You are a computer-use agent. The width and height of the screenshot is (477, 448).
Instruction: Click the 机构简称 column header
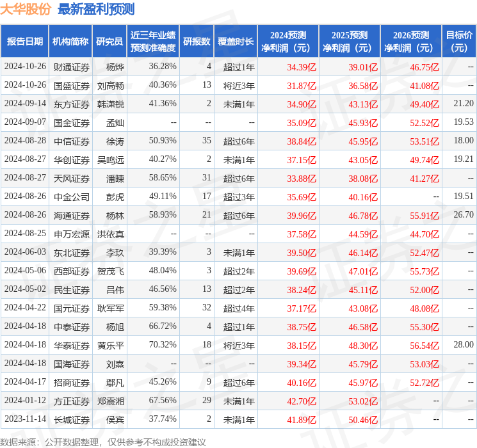[70, 42]
